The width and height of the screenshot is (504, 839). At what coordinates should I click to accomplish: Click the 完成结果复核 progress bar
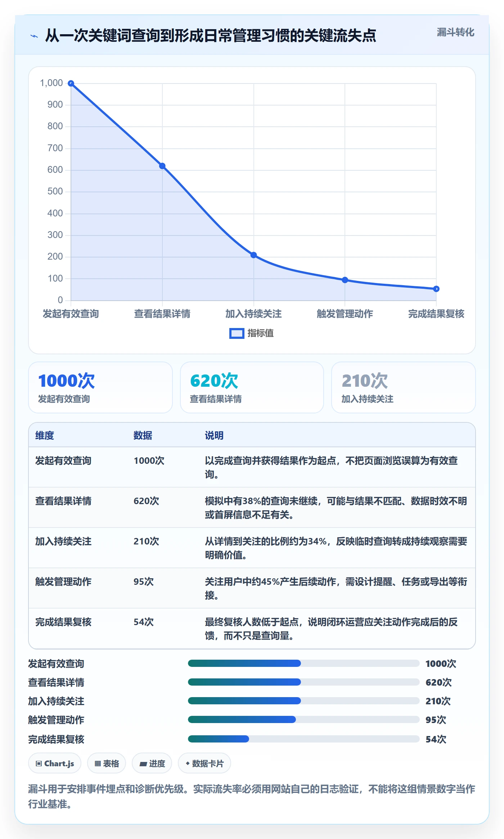point(304,739)
